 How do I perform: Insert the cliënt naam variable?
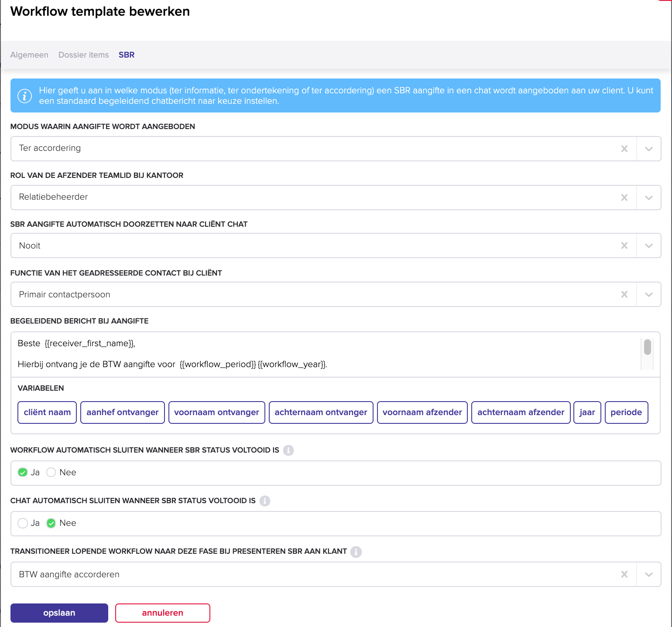coord(47,412)
